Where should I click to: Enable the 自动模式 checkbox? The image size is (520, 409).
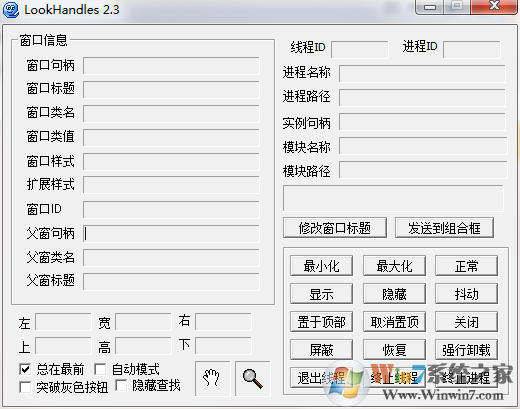[x=100, y=369]
